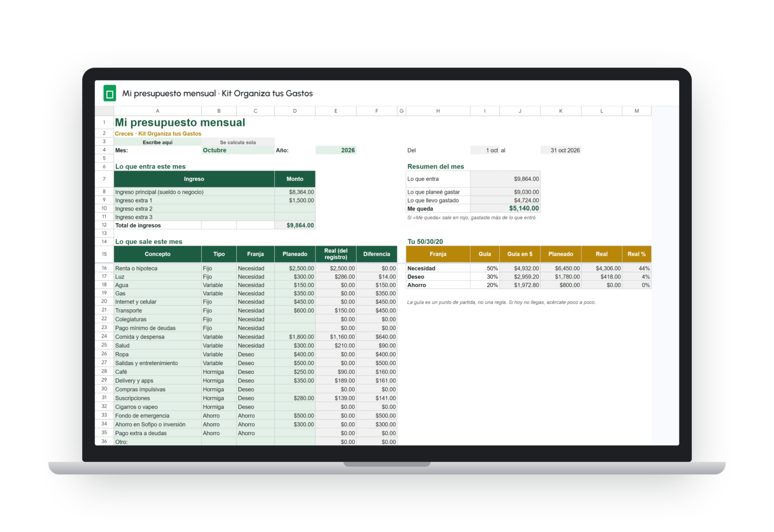Select the "Suscripciones" expense cell

click(x=157, y=398)
